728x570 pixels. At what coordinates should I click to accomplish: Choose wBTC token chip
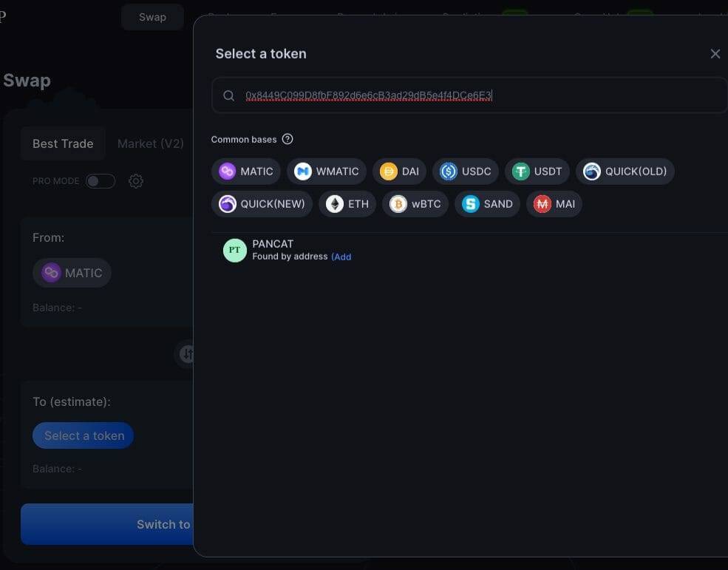[x=415, y=204]
